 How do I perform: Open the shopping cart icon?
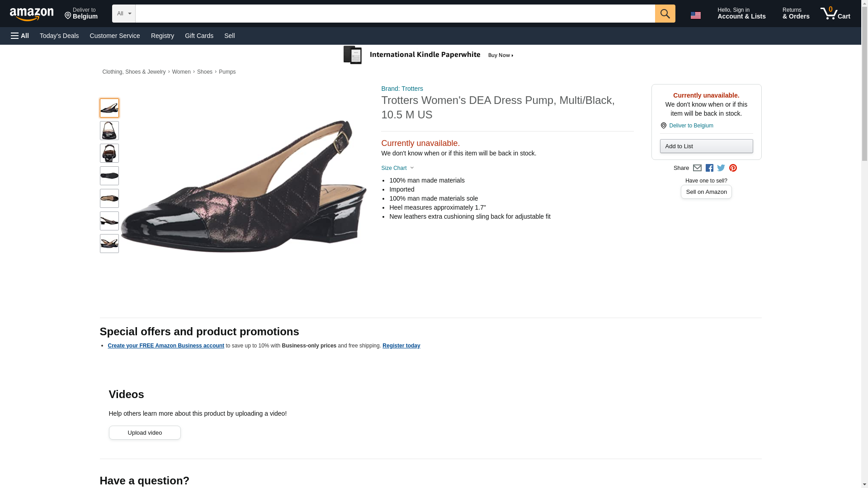point(835,14)
